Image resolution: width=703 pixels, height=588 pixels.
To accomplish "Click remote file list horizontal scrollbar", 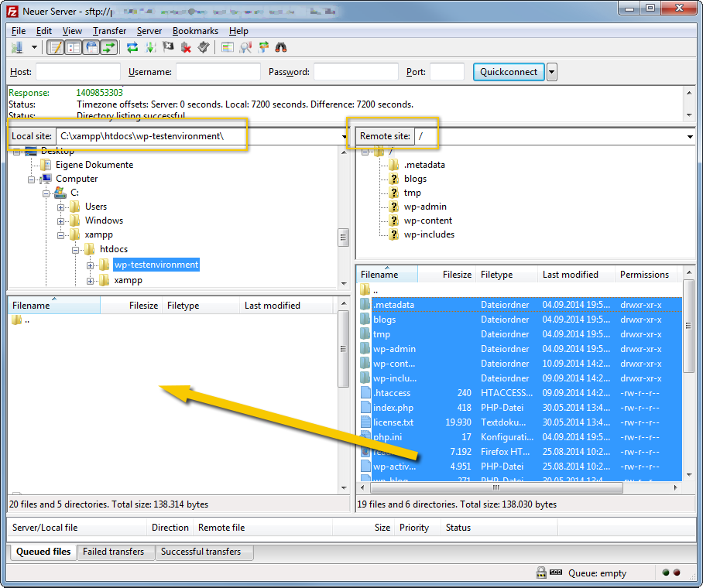I will pyautogui.click(x=496, y=487).
